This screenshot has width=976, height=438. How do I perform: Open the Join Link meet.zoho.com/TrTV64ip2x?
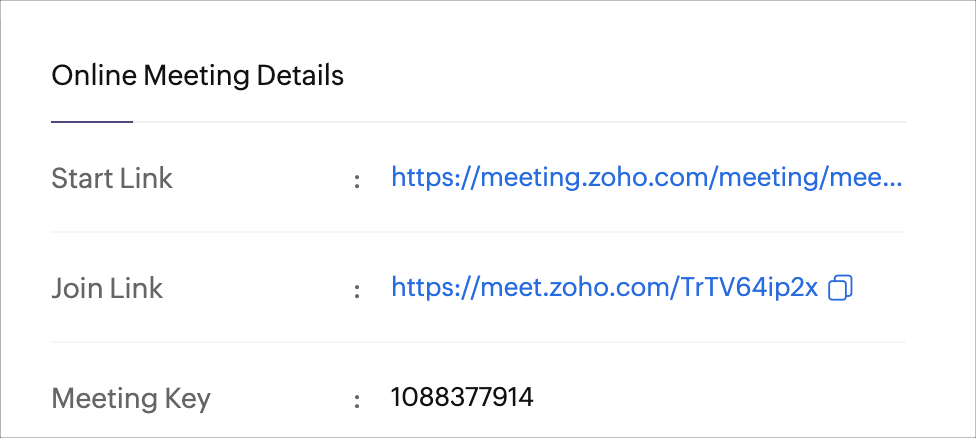pyautogui.click(x=604, y=288)
